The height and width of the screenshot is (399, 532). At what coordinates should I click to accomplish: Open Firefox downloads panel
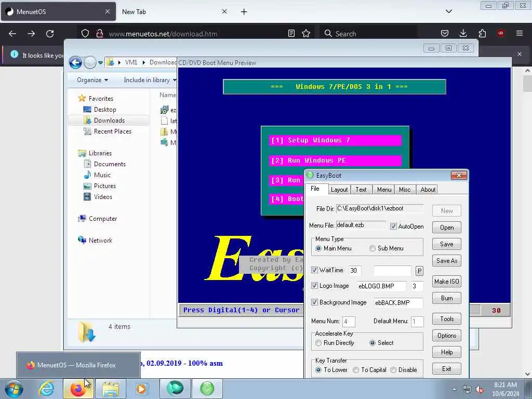[x=463, y=34]
